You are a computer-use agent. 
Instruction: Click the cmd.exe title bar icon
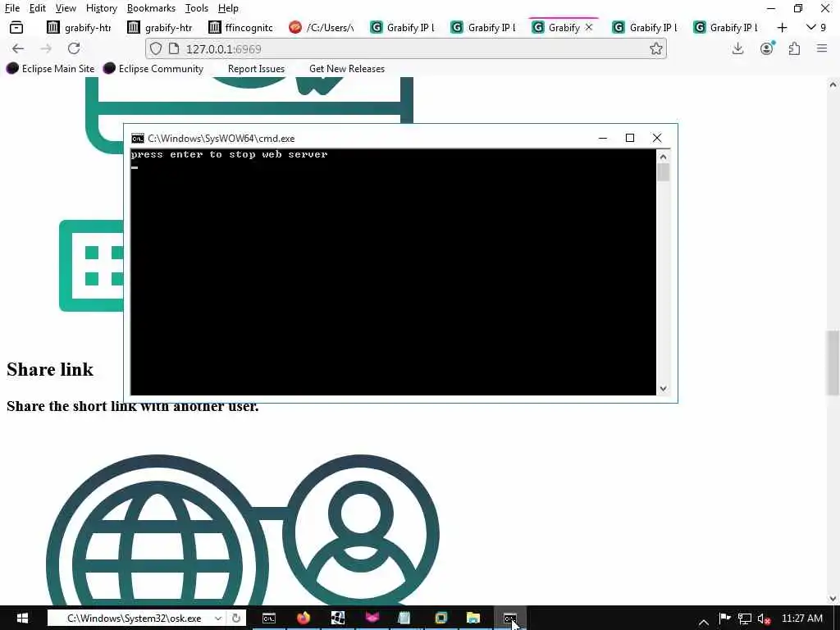[138, 138]
